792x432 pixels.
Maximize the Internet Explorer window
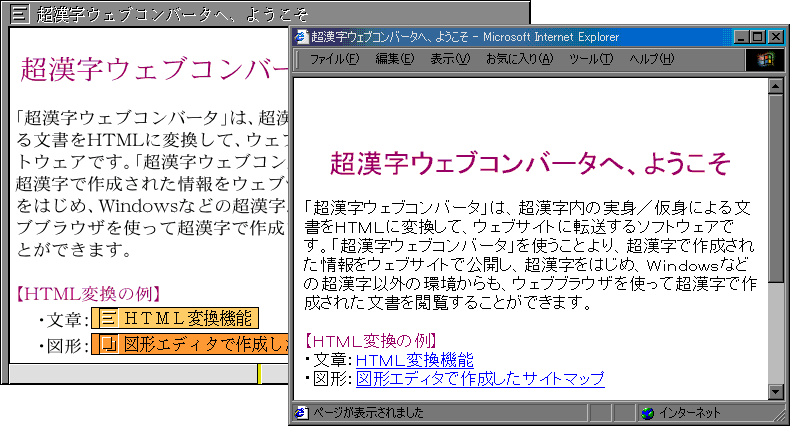point(757,37)
